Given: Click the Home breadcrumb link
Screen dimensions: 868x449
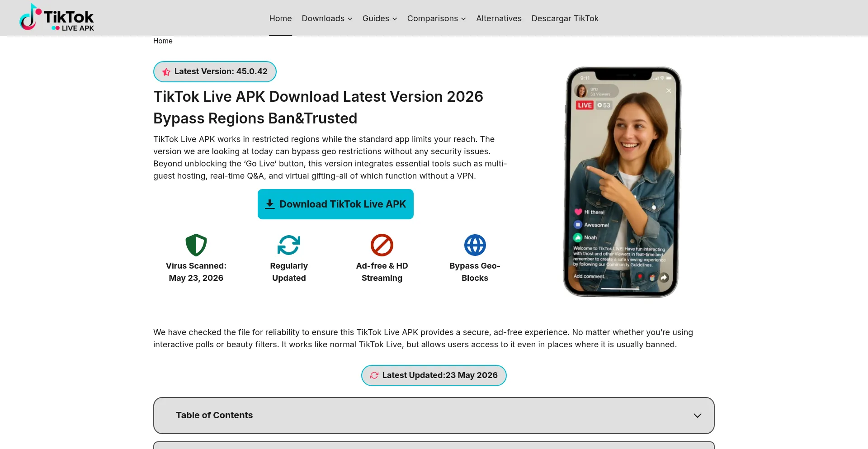Looking at the screenshot, I should click(163, 41).
